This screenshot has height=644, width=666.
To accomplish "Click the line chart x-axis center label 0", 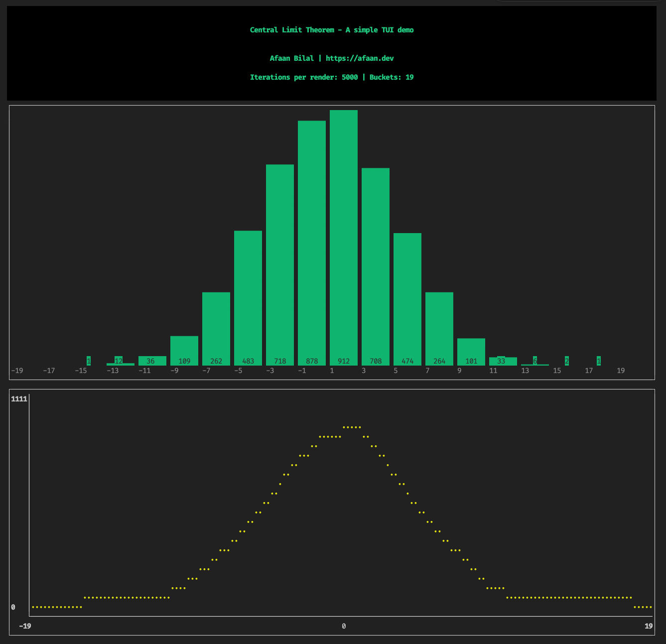I will pyautogui.click(x=344, y=626).
